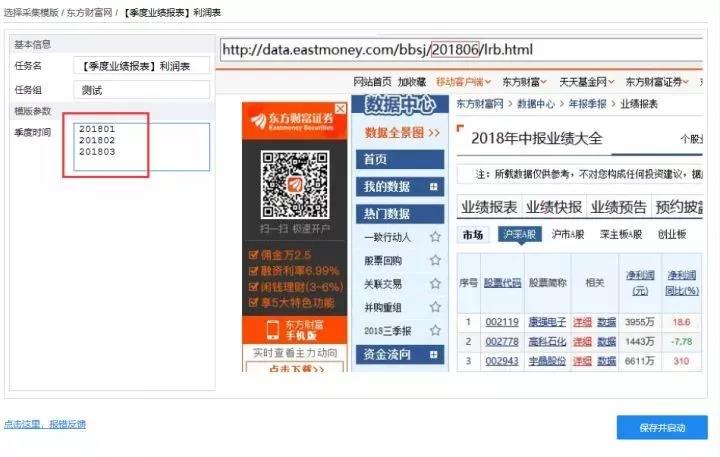Screen dimensions: 720x457
Task: Open the 东方财富 dropdown in top bar
Action: (x=524, y=82)
